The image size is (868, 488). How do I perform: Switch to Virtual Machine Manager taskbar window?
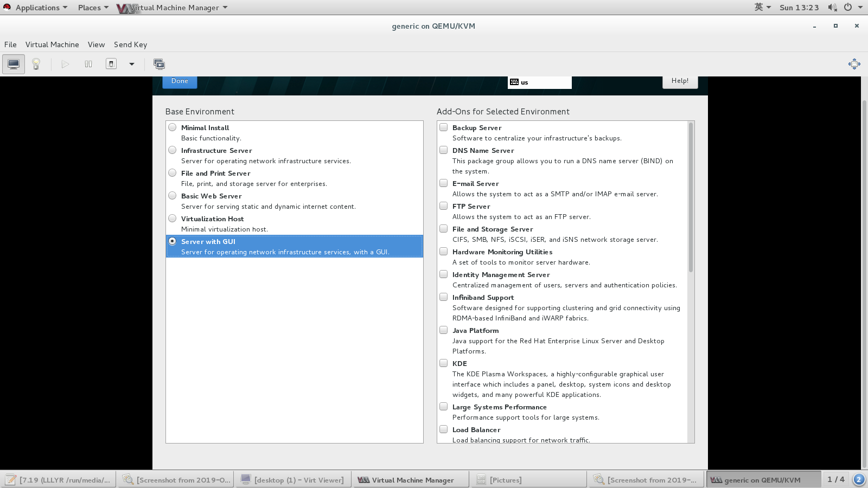point(411,480)
